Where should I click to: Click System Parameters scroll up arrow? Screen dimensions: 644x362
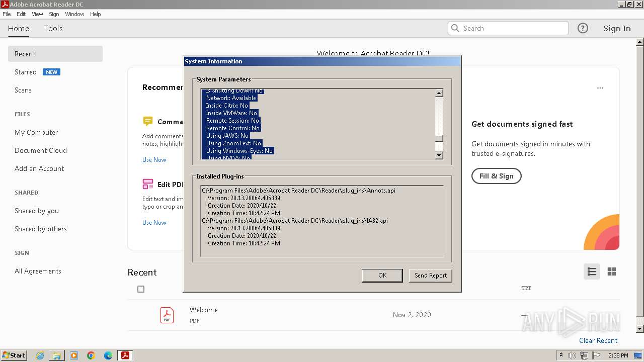point(439,93)
